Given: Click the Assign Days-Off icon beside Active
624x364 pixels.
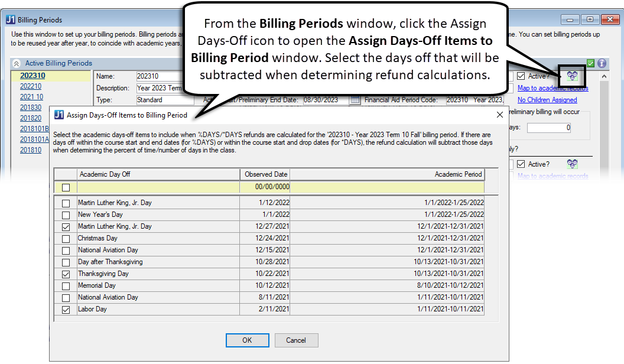Looking at the screenshot, I should [572, 76].
